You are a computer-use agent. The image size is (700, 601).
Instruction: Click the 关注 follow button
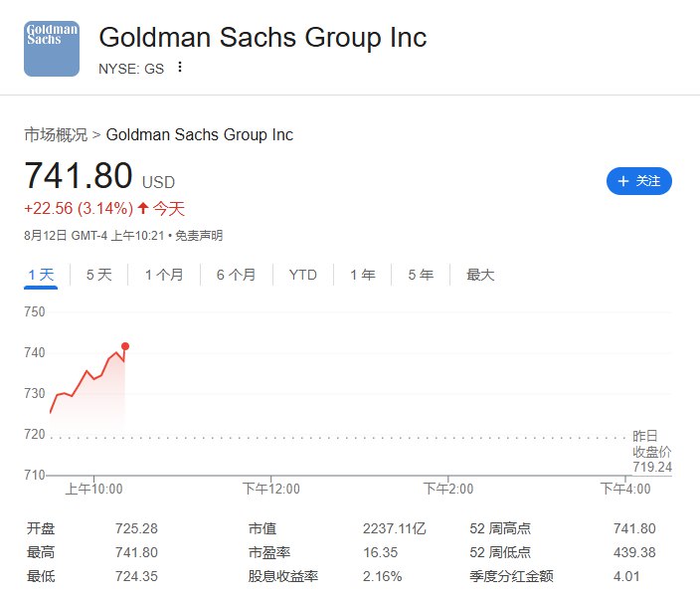click(638, 181)
